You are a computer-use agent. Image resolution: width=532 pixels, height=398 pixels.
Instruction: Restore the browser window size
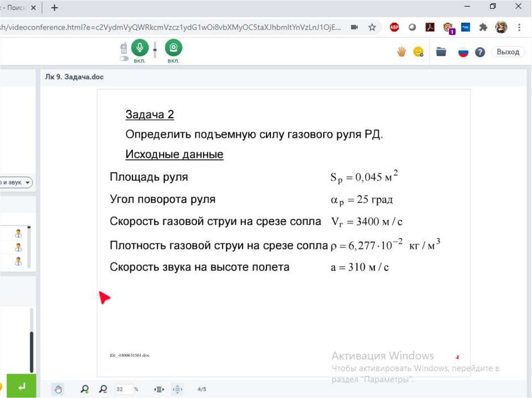[493, 6]
